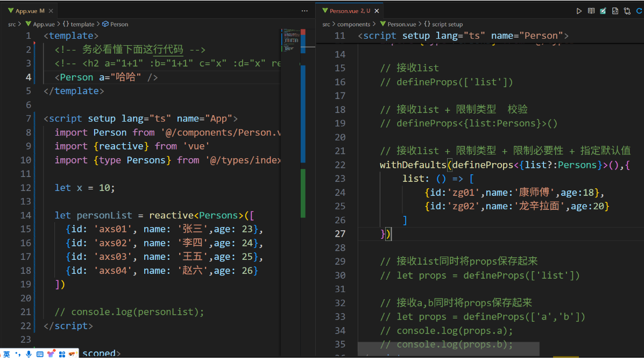Click 'list: () => [' on line 23
This screenshot has height=361, width=644.
[x=438, y=179]
